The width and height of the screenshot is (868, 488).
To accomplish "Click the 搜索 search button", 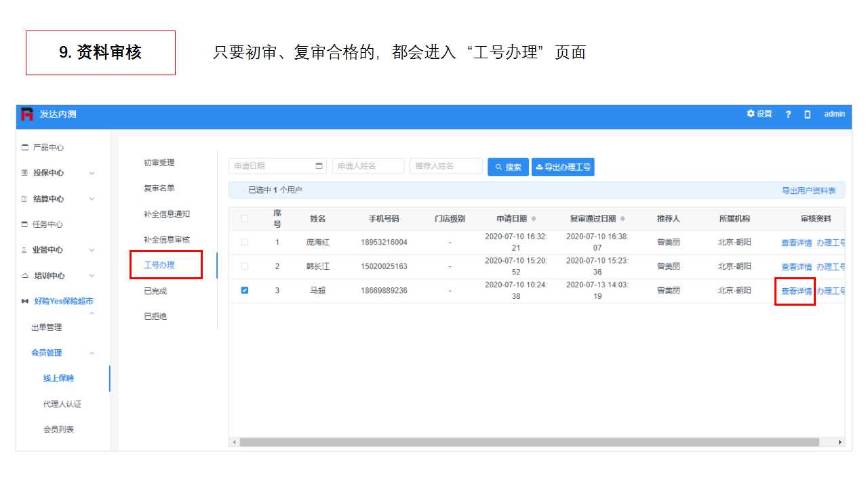I will pos(508,167).
